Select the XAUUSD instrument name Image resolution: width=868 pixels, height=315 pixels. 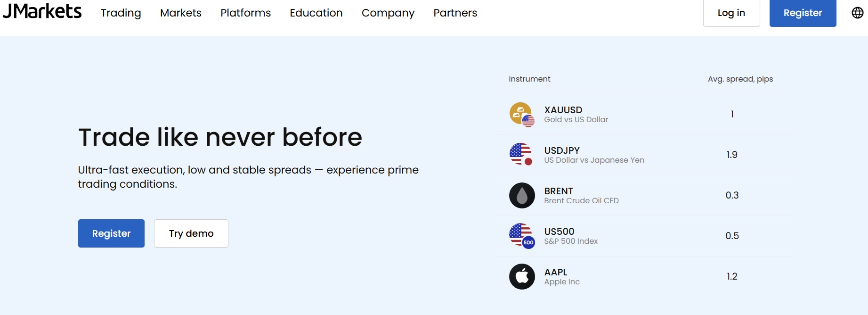pos(563,110)
